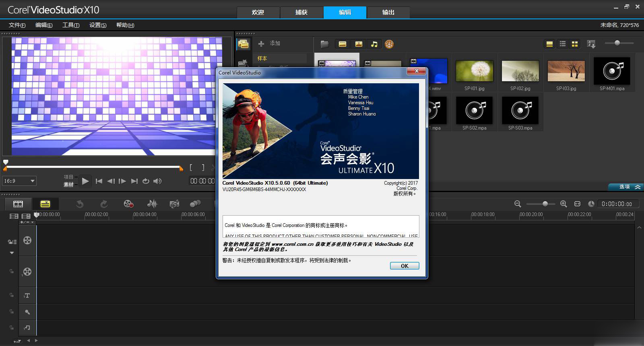Image resolution: width=644 pixels, height=346 pixels.
Task: Switch playback to 项目 (project) mode
Action: [x=68, y=177]
